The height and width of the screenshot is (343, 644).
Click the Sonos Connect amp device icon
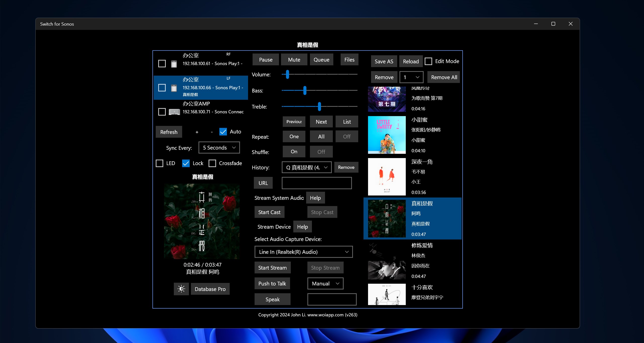[174, 112]
